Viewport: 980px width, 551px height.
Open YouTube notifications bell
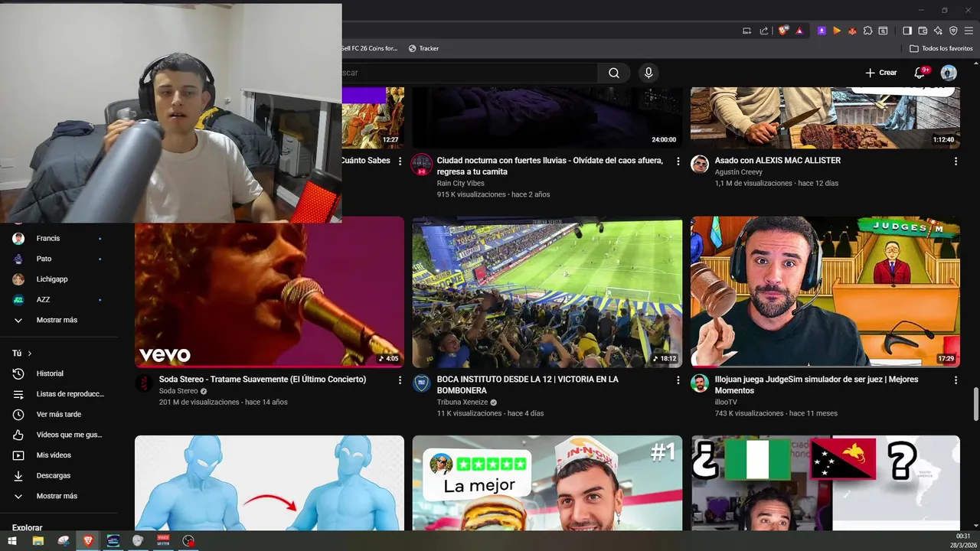(x=920, y=73)
